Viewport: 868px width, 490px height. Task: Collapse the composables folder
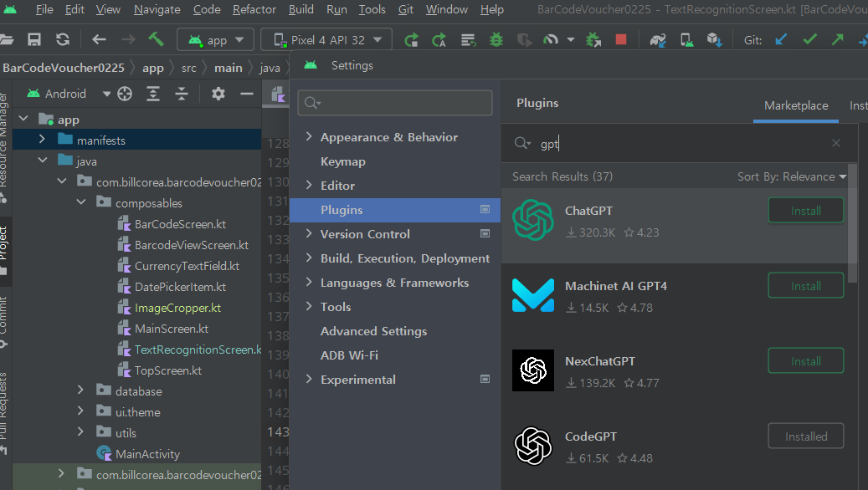(x=81, y=202)
